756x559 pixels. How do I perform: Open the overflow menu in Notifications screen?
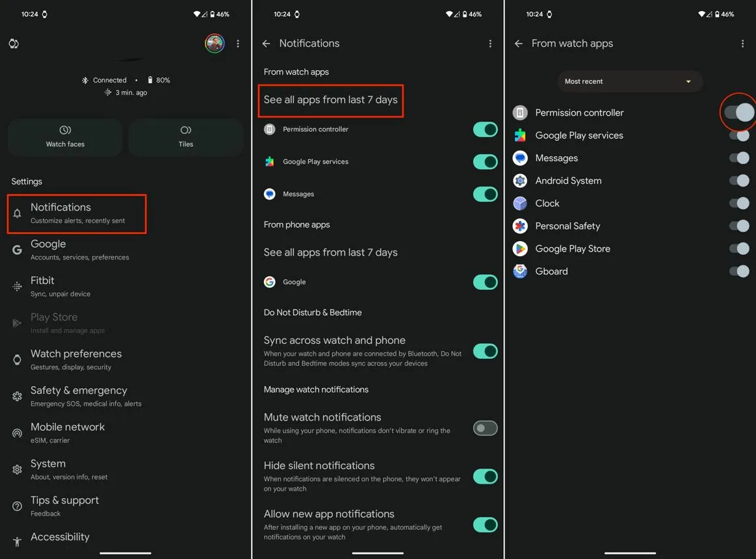[490, 44]
